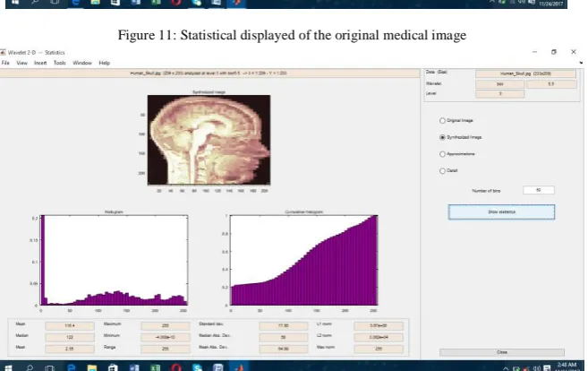The image size is (588, 371).
Task: Click the Median Abs. Dev. value field
Action: pyautogui.click(x=284, y=337)
